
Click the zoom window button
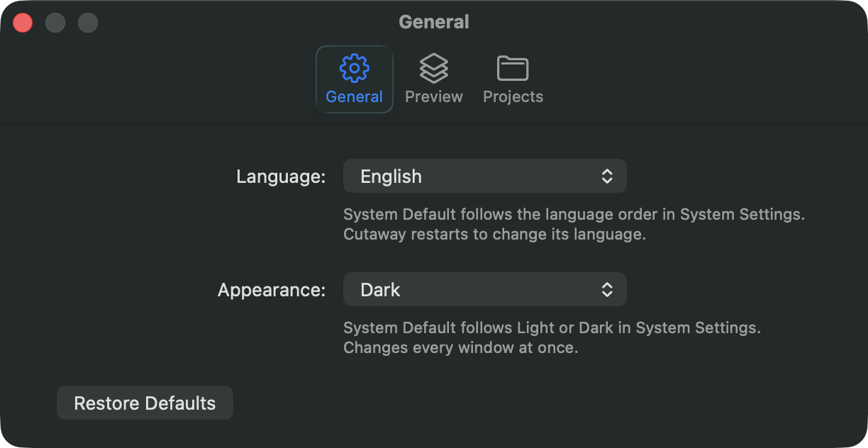coord(88,23)
